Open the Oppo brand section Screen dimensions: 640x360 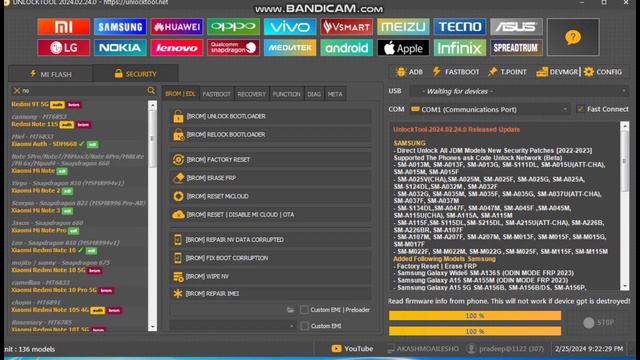click(x=233, y=27)
